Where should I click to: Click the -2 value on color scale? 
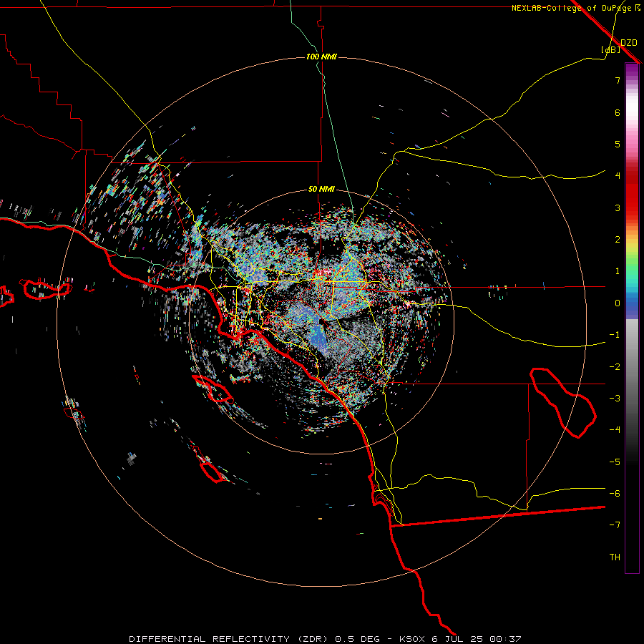pos(615,367)
